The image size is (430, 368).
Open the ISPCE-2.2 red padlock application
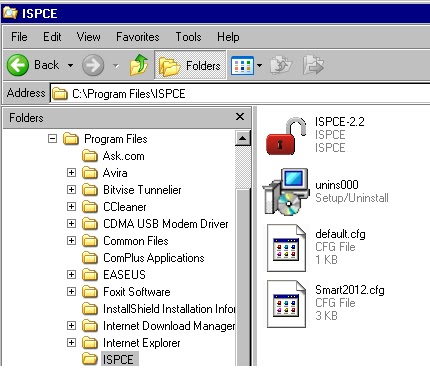[286, 136]
